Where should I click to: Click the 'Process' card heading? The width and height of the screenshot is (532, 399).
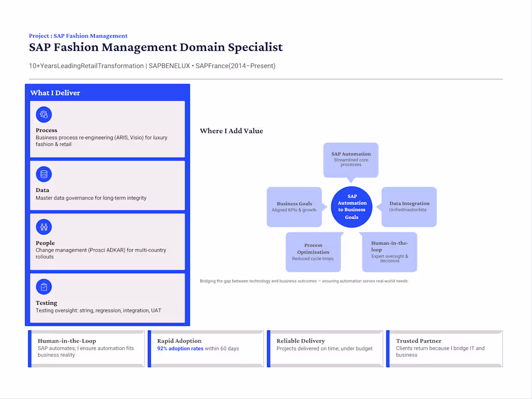click(46, 130)
